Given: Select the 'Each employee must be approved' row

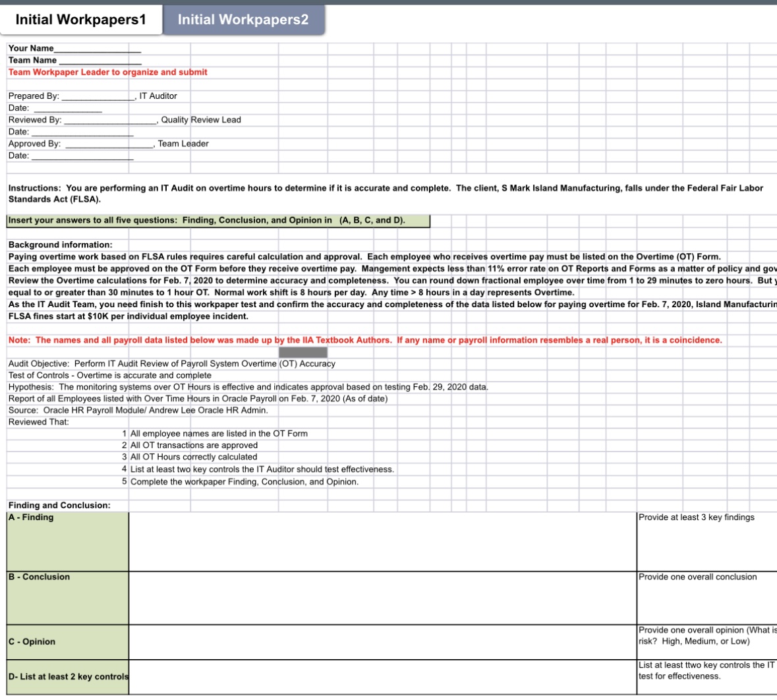Looking at the screenshot, I should [391, 268].
